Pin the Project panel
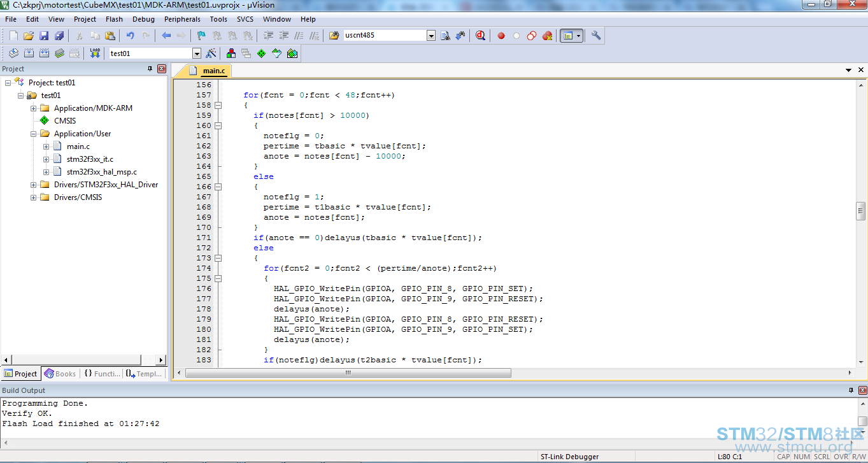This screenshot has width=868, height=463. [x=150, y=69]
